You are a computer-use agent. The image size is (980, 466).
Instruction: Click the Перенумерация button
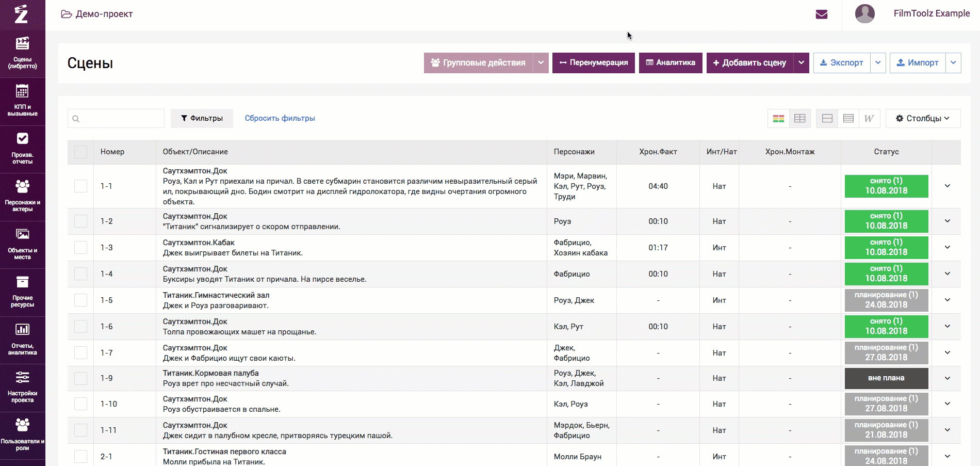[593, 62]
